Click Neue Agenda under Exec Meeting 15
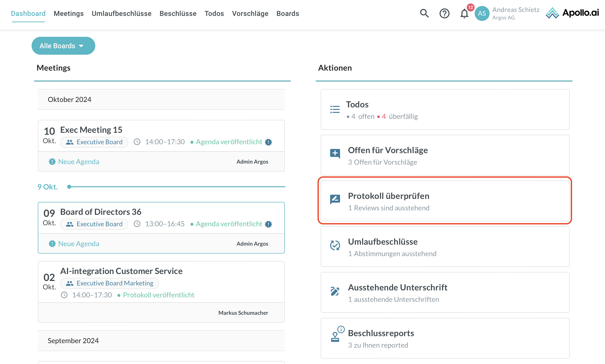Image resolution: width=605 pixels, height=364 pixels. point(78,162)
